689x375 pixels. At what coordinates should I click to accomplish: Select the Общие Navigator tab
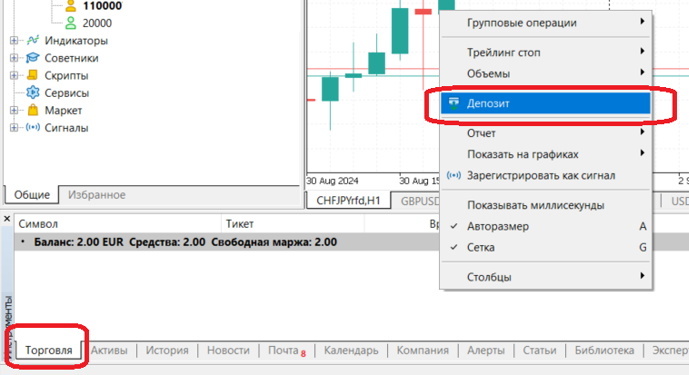32,195
